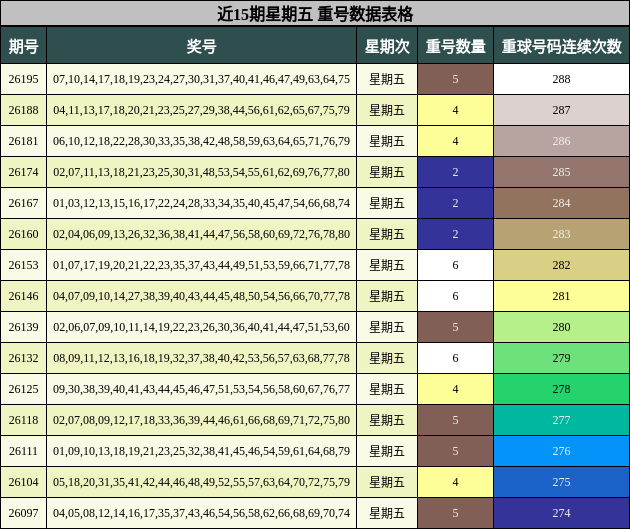Click the 奖号 column header
Viewport: 630px width, 529px height.
point(201,46)
